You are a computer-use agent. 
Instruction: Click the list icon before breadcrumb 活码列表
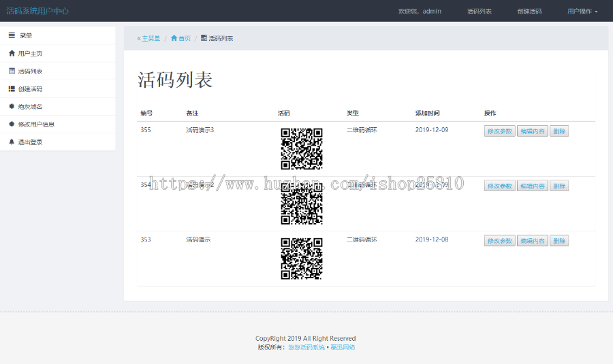pyautogui.click(x=204, y=38)
